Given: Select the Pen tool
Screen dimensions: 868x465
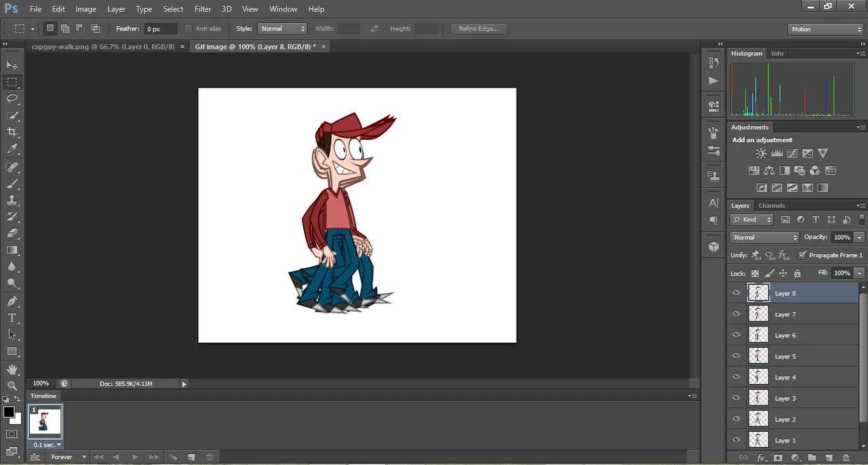Looking at the screenshot, I should (12, 301).
